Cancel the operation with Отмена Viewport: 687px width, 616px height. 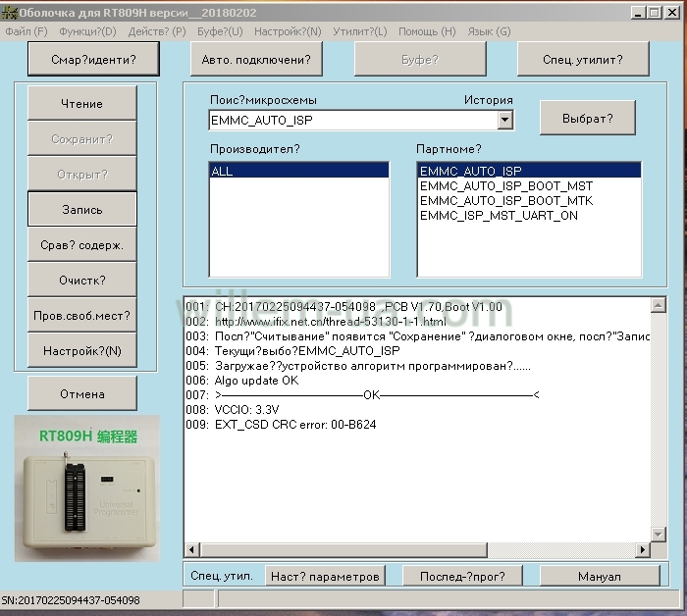[81, 393]
